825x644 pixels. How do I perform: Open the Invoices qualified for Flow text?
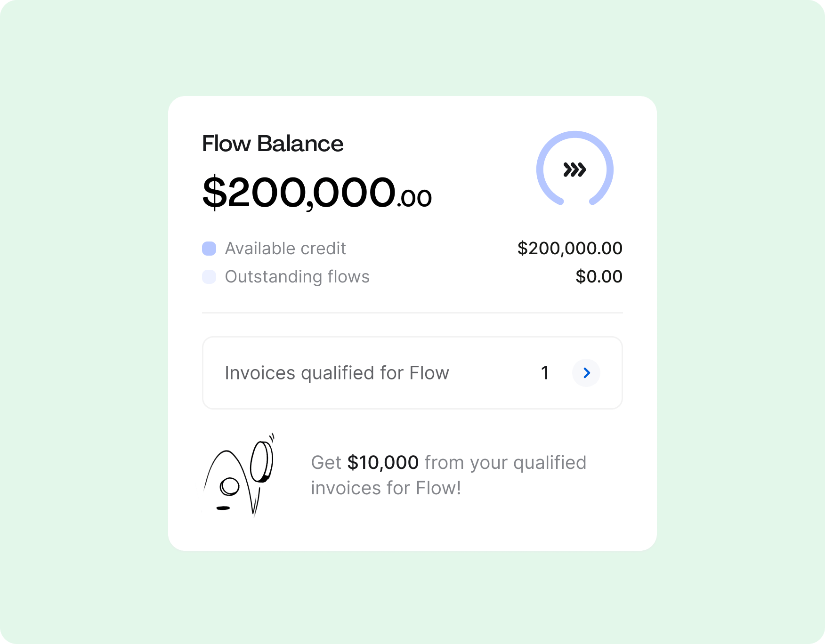click(337, 373)
